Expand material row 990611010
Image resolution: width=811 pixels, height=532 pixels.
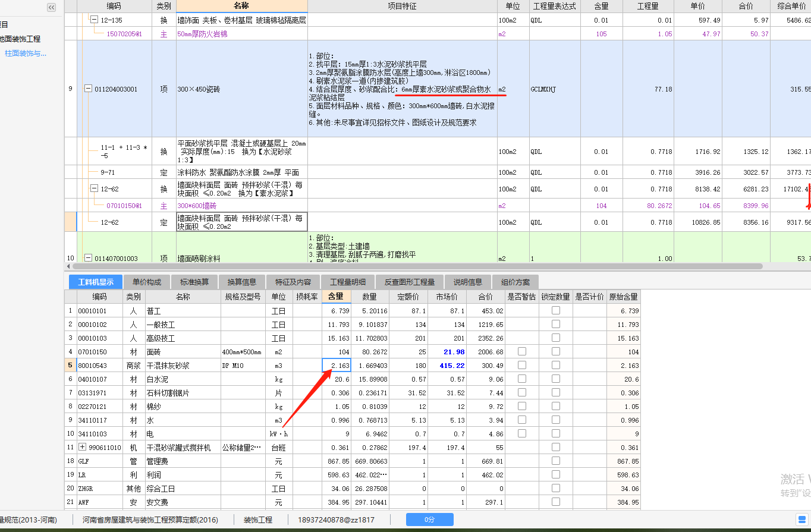tap(82, 448)
